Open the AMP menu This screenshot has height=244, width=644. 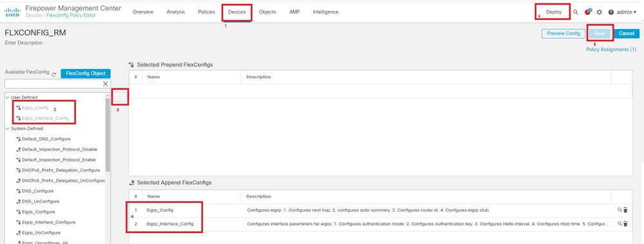295,12
